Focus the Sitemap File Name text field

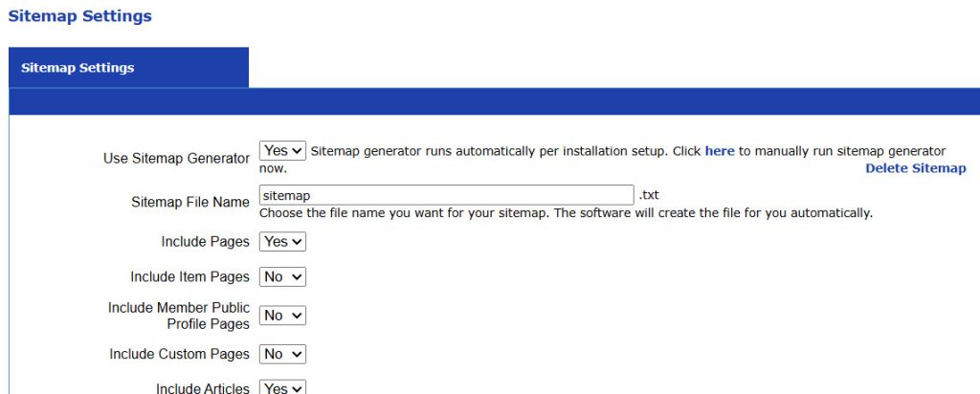[446, 196]
